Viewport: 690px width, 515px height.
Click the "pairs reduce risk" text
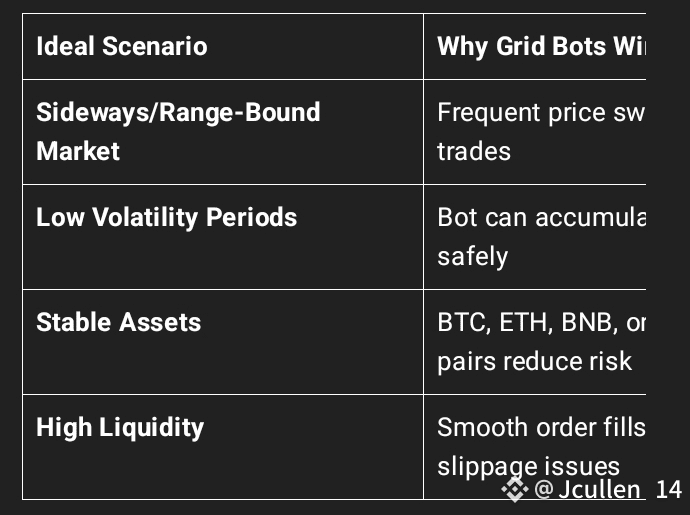point(534,361)
